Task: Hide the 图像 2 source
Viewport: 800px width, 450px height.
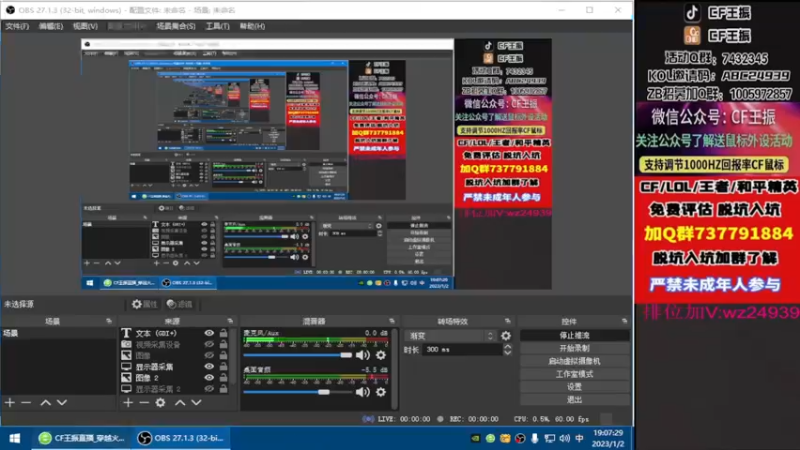Action: [209, 378]
